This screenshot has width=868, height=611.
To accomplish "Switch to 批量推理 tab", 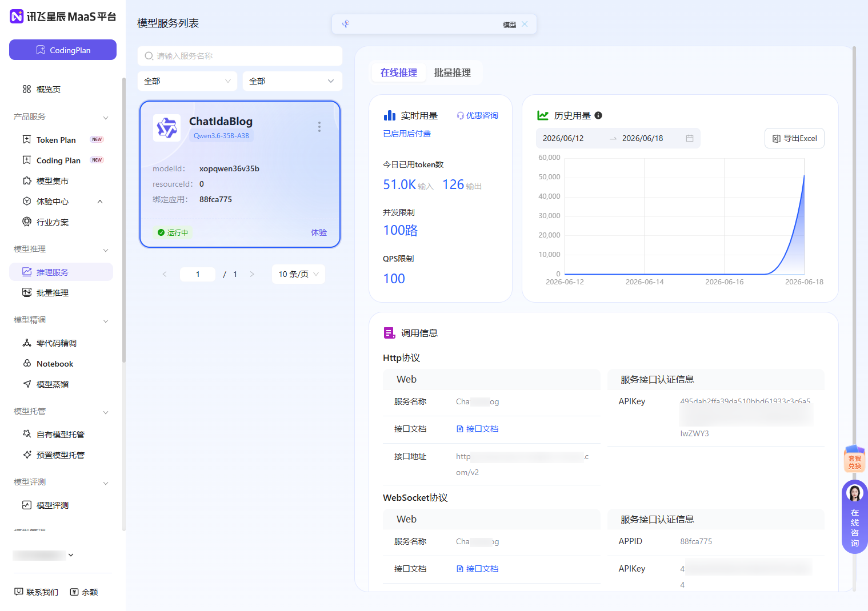I will click(x=453, y=73).
